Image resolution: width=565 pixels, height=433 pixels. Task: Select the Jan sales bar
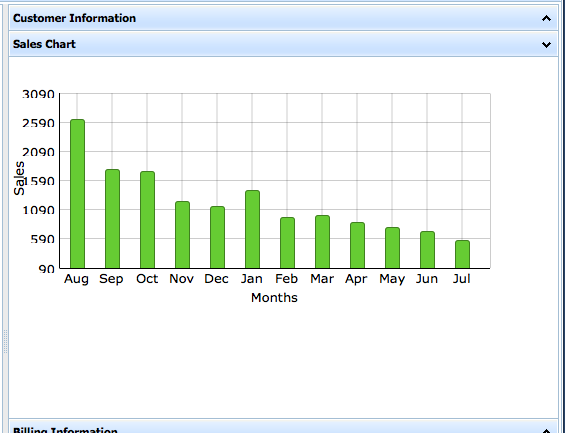pyautogui.click(x=252, y=229)
